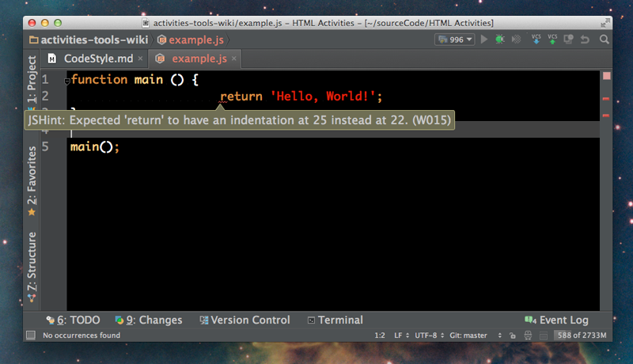This screenshot has height=364, width=633.
Task: Click the 'Hello, World!' string literal
Action: [x=323, y=97]
